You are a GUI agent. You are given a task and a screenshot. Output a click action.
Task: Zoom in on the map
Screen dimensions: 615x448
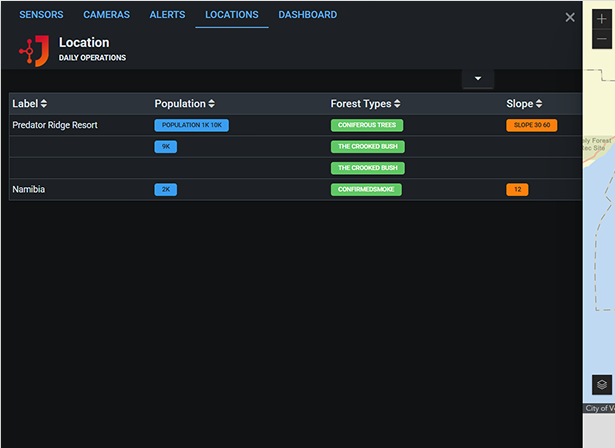(x=601, y=19)
